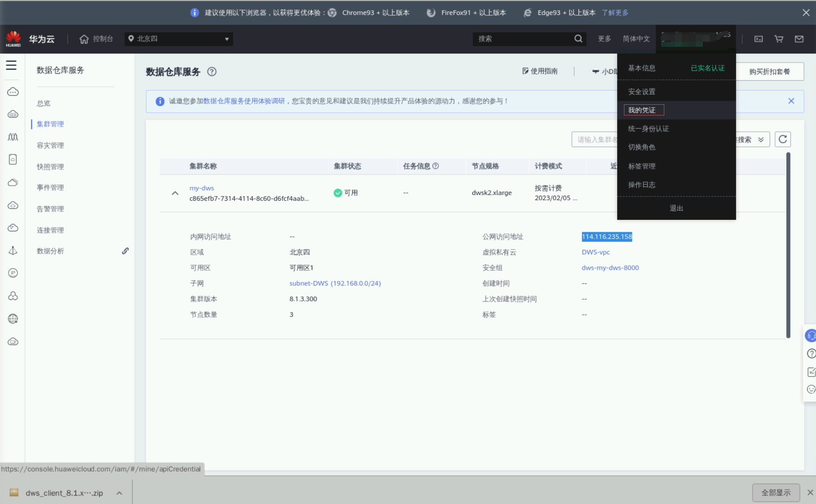Go to 容灾管理 in side navigation

[51, 146]
